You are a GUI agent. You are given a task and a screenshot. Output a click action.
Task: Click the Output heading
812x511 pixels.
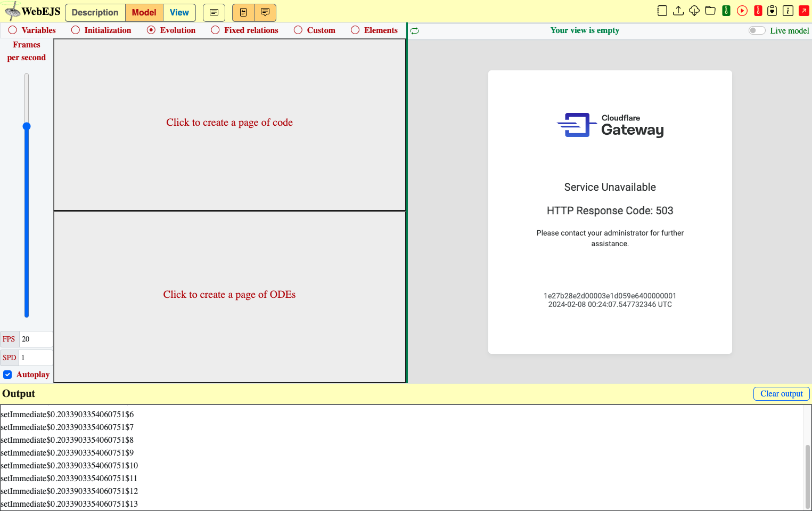click(19, 394)
